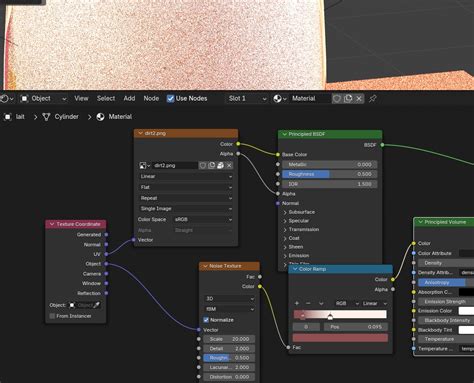Image resolution: width=474 pixels, height=383 pixels.
Task: Open image file icon in dirt2.png node
Action: pos(220,165)
